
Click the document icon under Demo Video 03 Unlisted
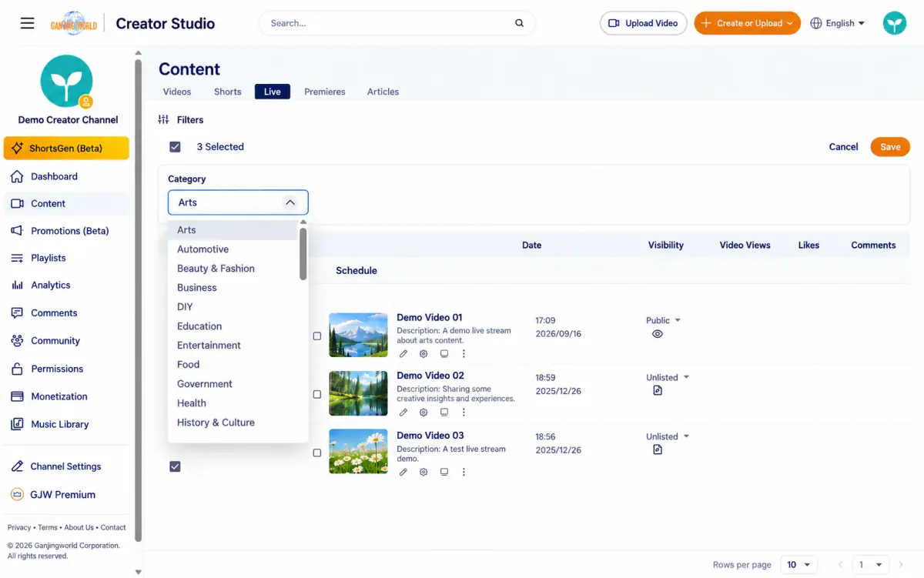click(657, 449)
